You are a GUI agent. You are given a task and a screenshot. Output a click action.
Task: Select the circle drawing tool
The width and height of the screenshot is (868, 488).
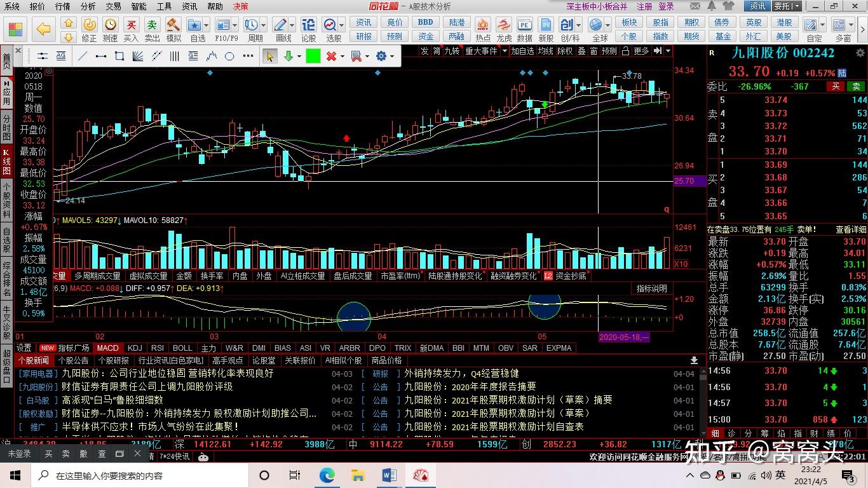pyautogui.click(x=229, y=56)
